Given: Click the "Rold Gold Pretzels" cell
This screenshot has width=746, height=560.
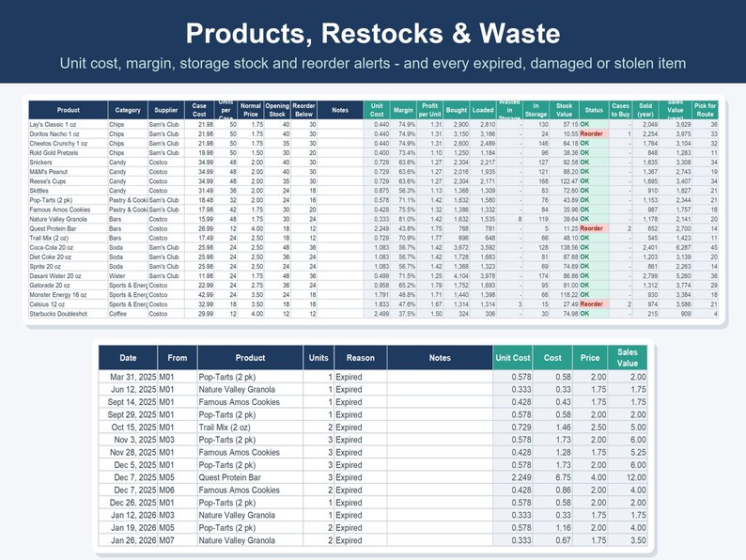Looking at the screenshot, I should 68,153.
